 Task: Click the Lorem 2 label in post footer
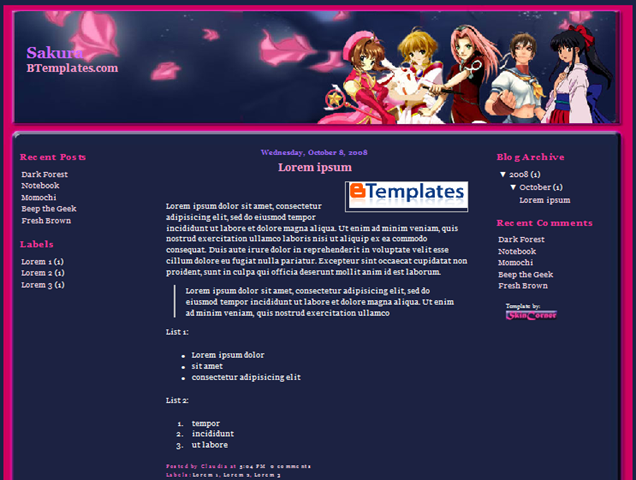pos(236,475)
